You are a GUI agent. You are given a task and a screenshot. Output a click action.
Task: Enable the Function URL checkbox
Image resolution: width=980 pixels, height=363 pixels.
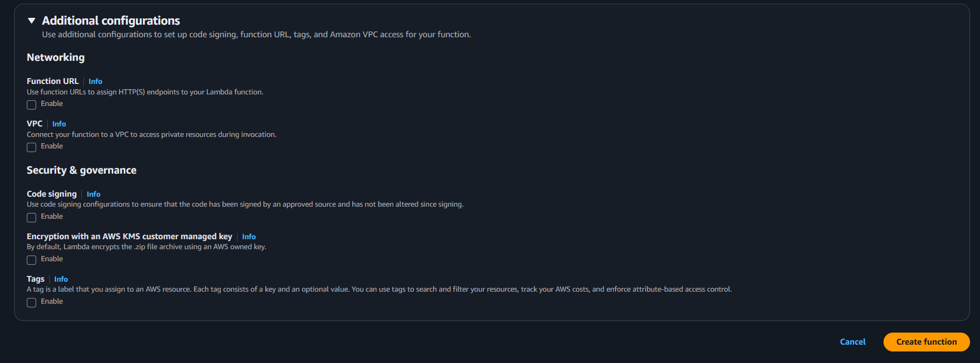tap(31, 105)
